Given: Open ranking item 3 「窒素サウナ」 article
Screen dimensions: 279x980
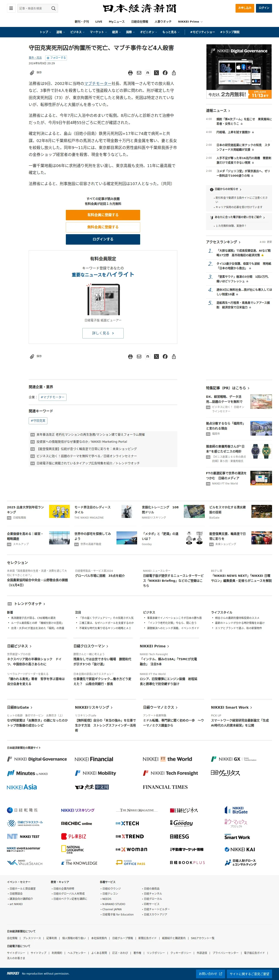Looking at the screenshot, I should 244,279.
